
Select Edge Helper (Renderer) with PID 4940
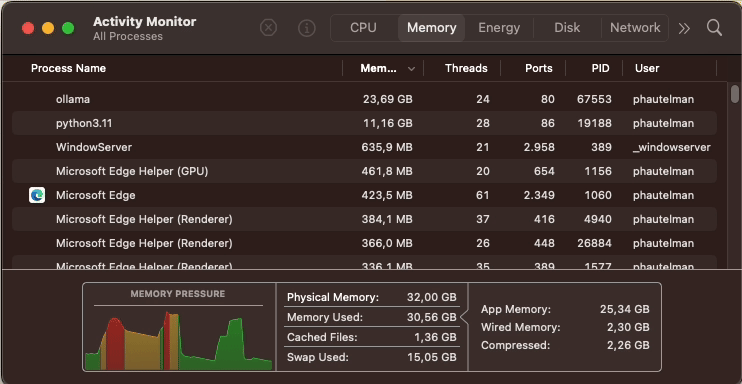(364, 219)
